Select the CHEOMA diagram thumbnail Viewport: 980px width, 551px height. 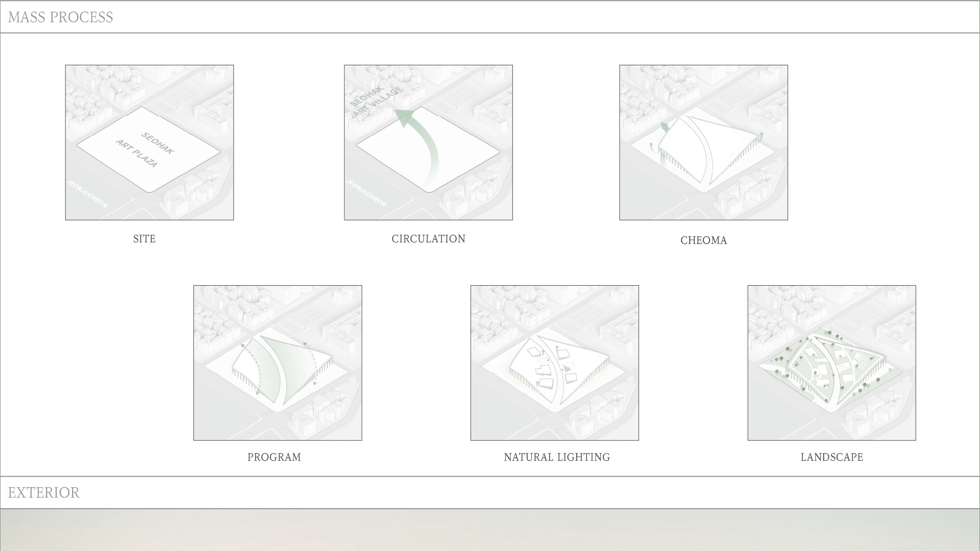click(703, 142)
